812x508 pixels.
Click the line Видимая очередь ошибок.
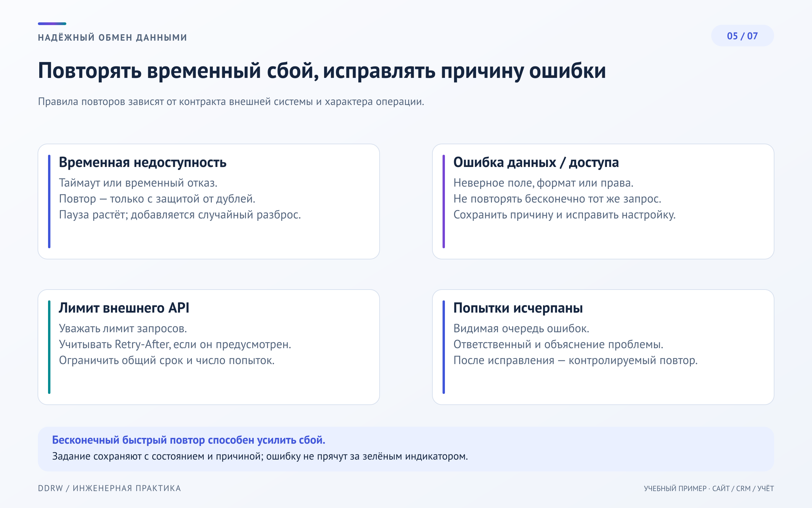pos(521,329)
